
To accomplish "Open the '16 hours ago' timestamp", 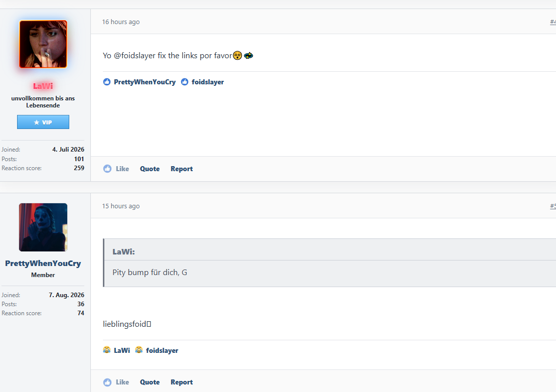I will point(121,22).
